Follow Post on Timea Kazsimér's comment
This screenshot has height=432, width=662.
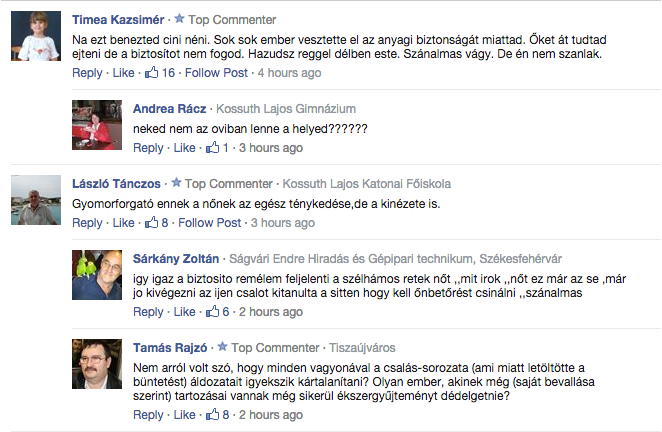click(216, 73)
